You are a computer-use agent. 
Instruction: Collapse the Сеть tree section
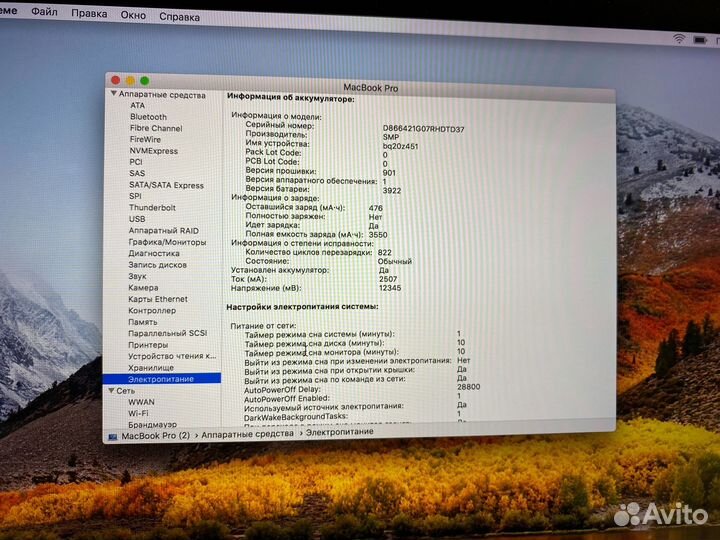point(112,390)
